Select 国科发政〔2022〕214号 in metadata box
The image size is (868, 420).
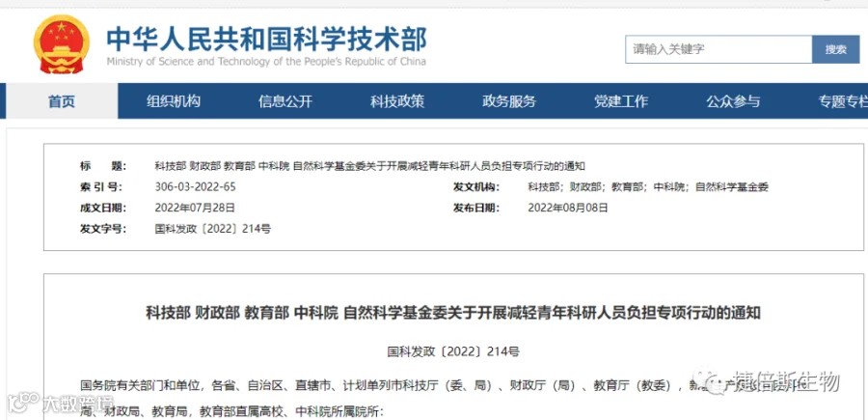(x=212, y=228)
